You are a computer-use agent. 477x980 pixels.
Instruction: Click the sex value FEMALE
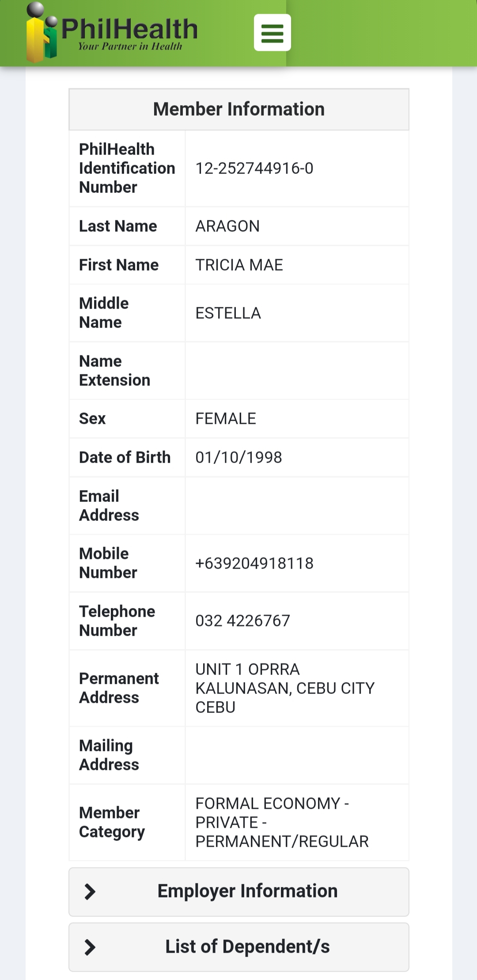[x=226, y=418]
